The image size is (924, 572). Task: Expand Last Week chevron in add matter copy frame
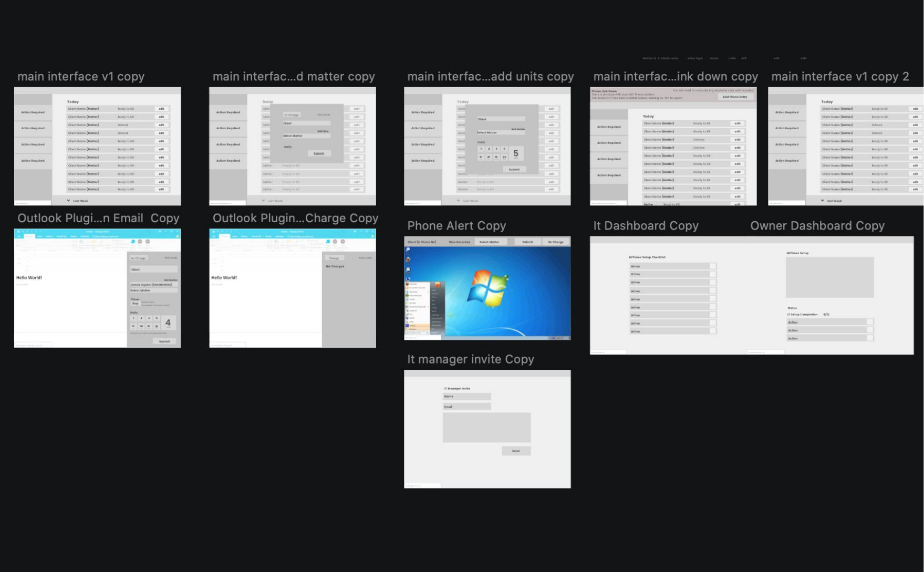pyautogui.click(x=264, y=201)
